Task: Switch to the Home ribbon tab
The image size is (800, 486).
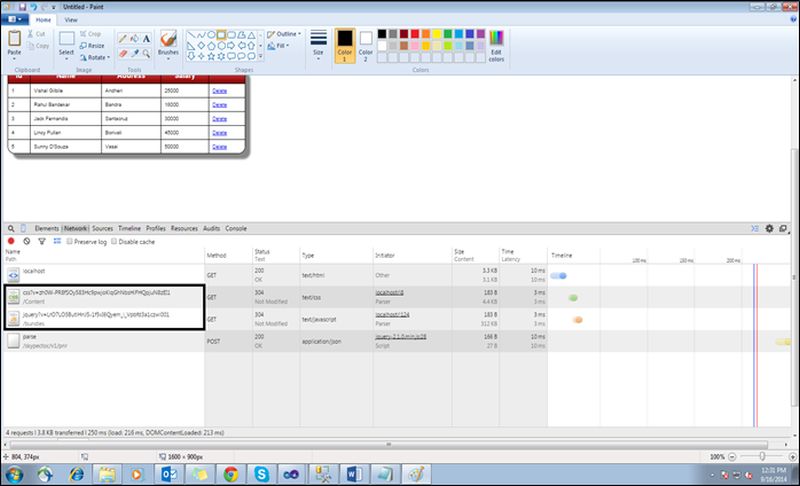Action: pyautogui.click(x=43, y=20)
